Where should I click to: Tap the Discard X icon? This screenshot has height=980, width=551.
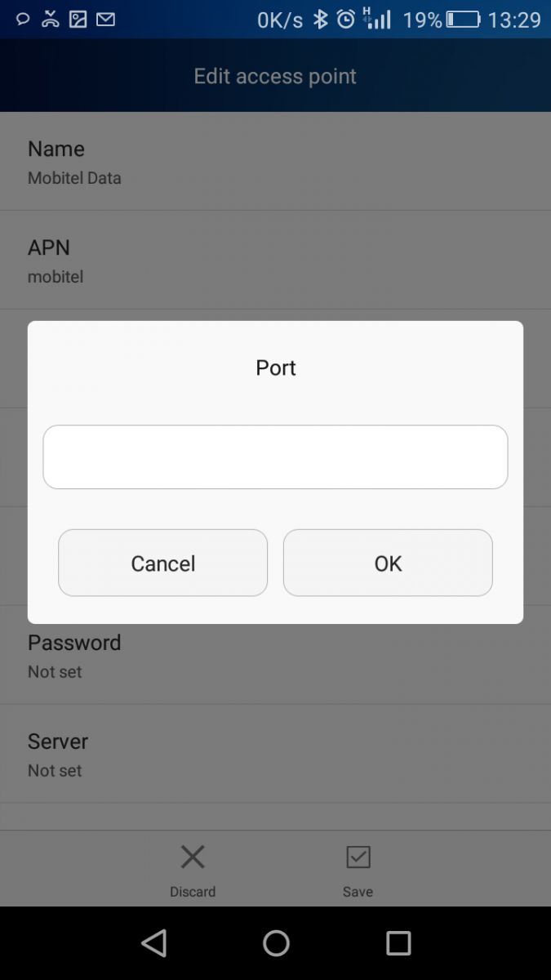[193, 857]
